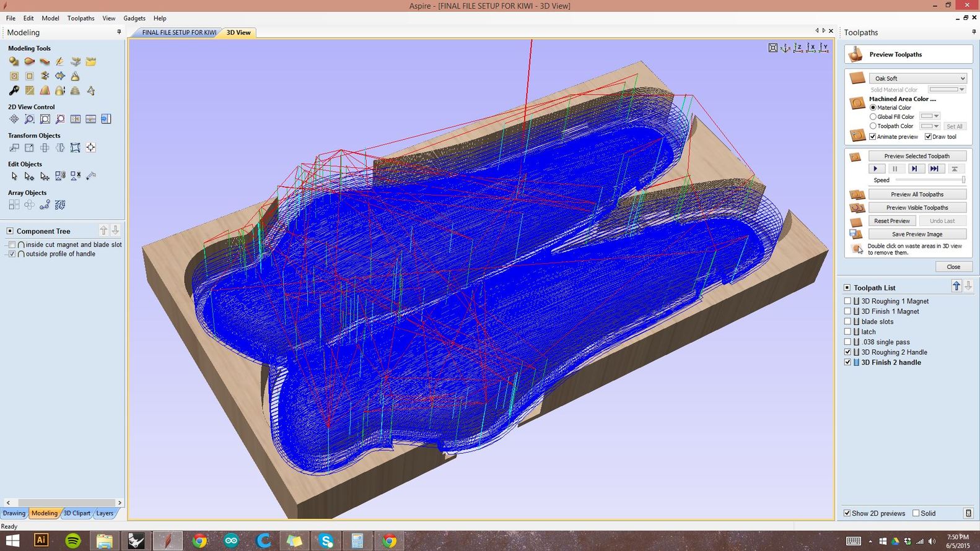Select the Create Shape from Vectors modeling tool
This screenshot has width=980, height=551.
pyautogui.click(x=14, y=61)
